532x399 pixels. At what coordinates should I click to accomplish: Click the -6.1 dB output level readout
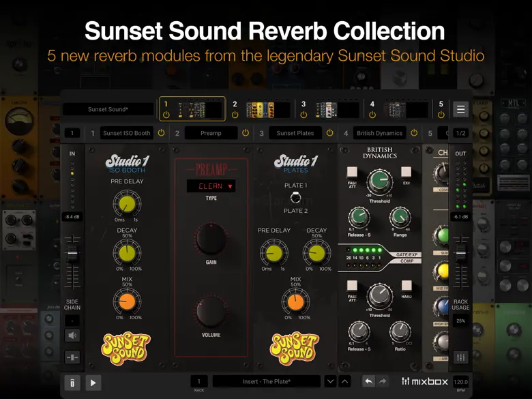click(460, 217)
